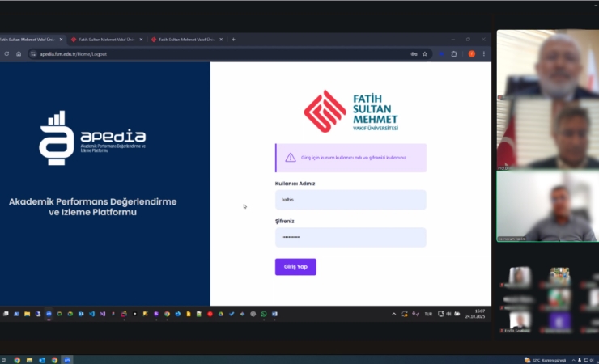599x364 pixels.
Task: Focus the Kullanıcı Adınız input field
Action: click(x=350, y=200)
